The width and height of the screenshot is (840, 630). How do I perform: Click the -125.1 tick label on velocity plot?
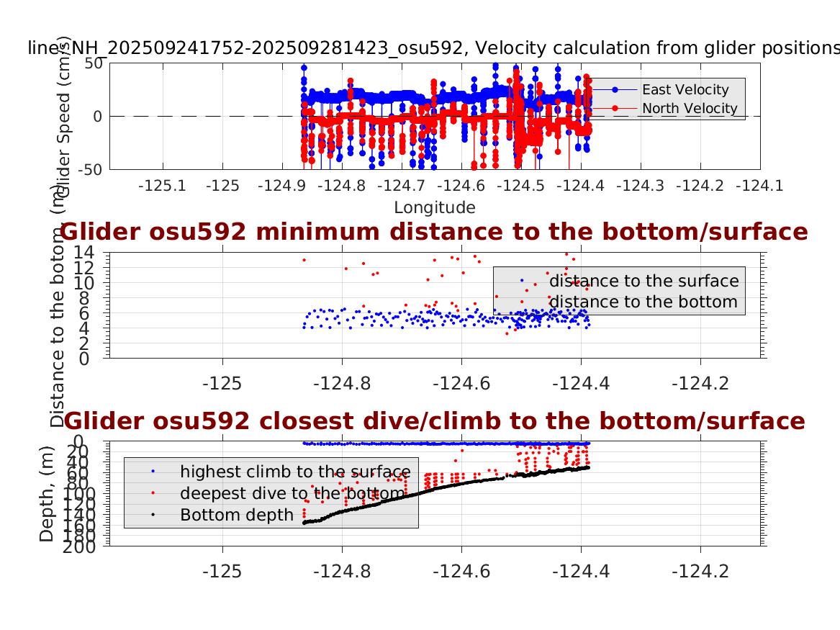[162, 186]
